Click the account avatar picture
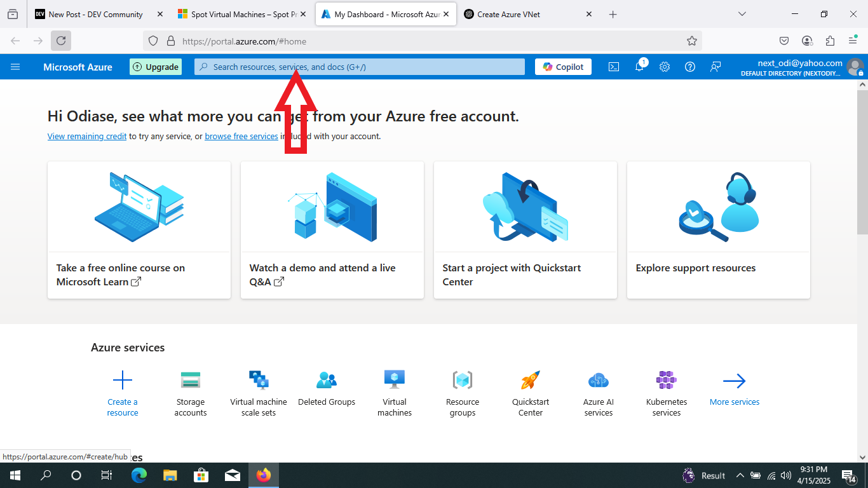The width and height of the screenshot is (868, 488). click(855, 67)
